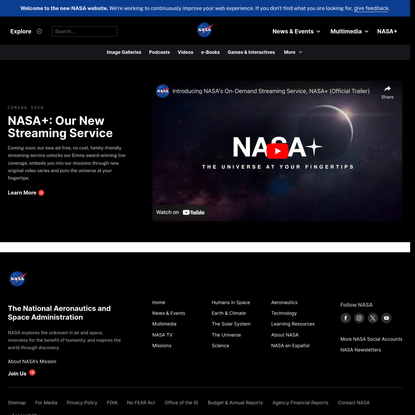Click Humans in Space link
The width and height of the screenshot is (415, 415).
pyautogui.click(x=231, y=302)
